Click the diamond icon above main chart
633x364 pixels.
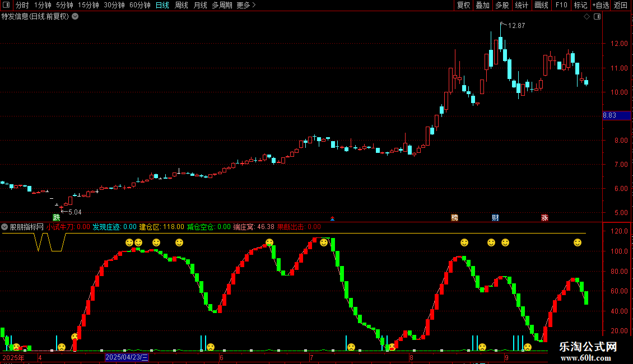(x=587, y=17)
